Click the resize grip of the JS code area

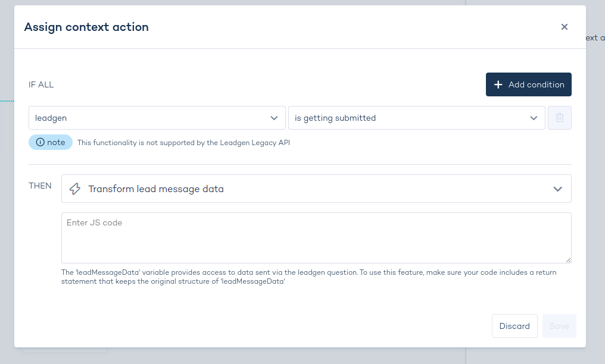pos(569,261)
